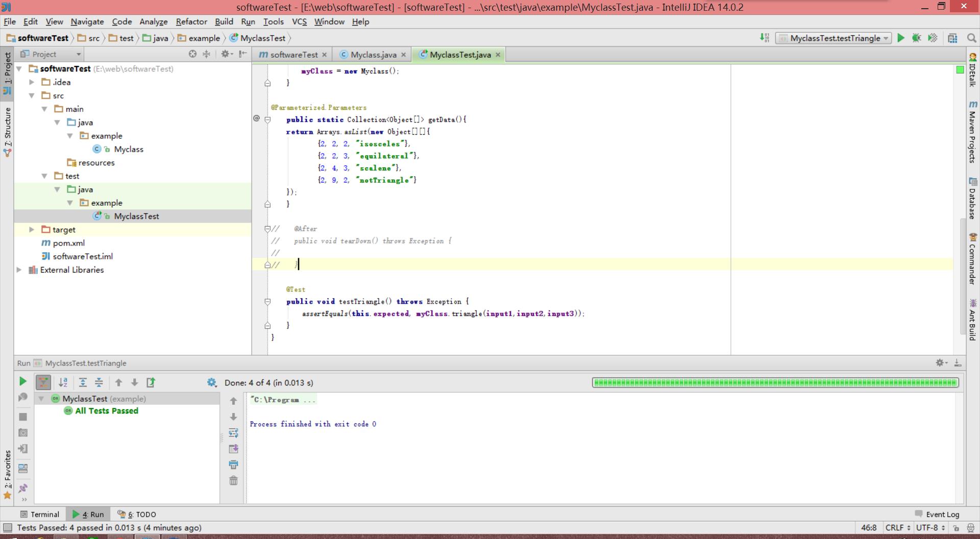
Task: Collapse the src folder
Action: tap(32, 95)
